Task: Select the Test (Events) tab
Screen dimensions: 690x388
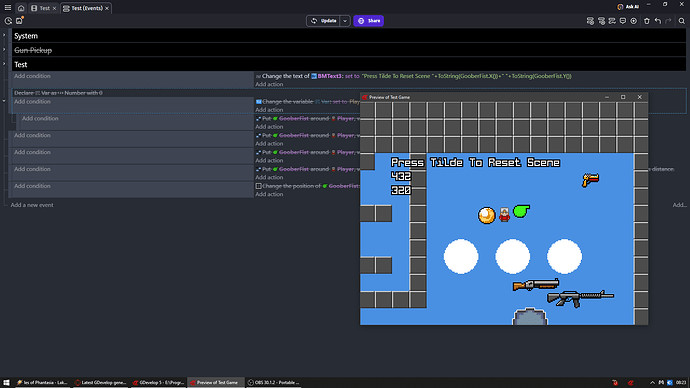Action: click(83, 8)
